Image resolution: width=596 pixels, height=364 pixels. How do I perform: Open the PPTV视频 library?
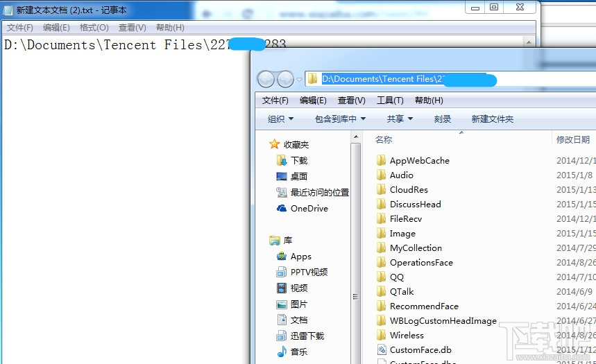point(309,272)
